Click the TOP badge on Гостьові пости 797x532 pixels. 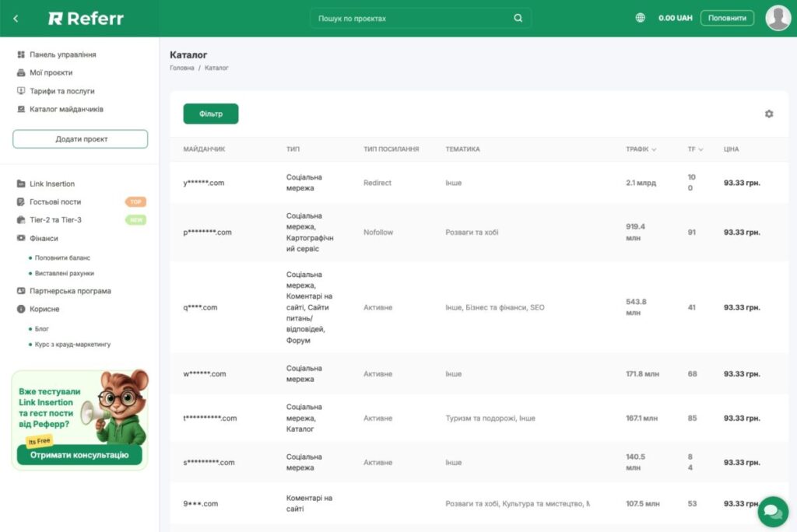[135, 201]
